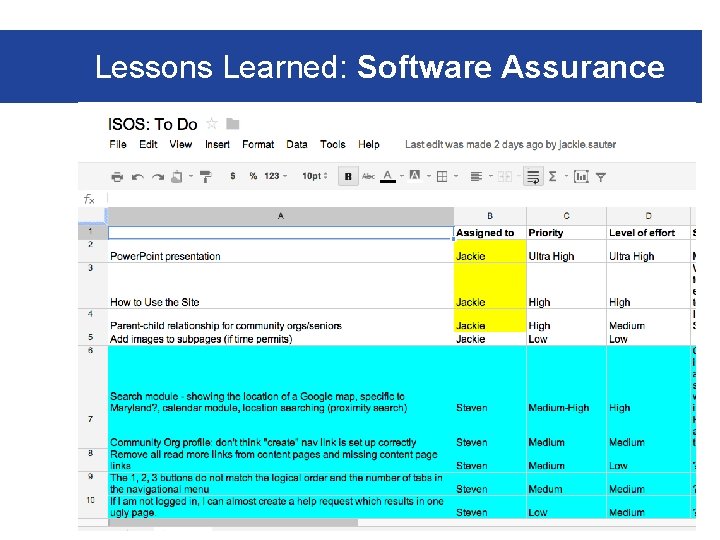
Task: Click the Print icon in toolbar
Action: coord(117,176)
